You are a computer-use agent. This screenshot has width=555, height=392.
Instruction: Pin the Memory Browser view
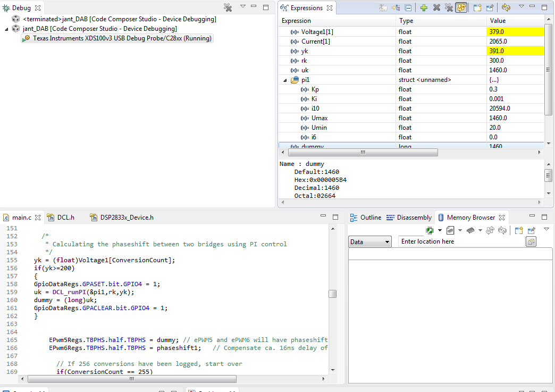pyautogui.click(x=531, y=230)
